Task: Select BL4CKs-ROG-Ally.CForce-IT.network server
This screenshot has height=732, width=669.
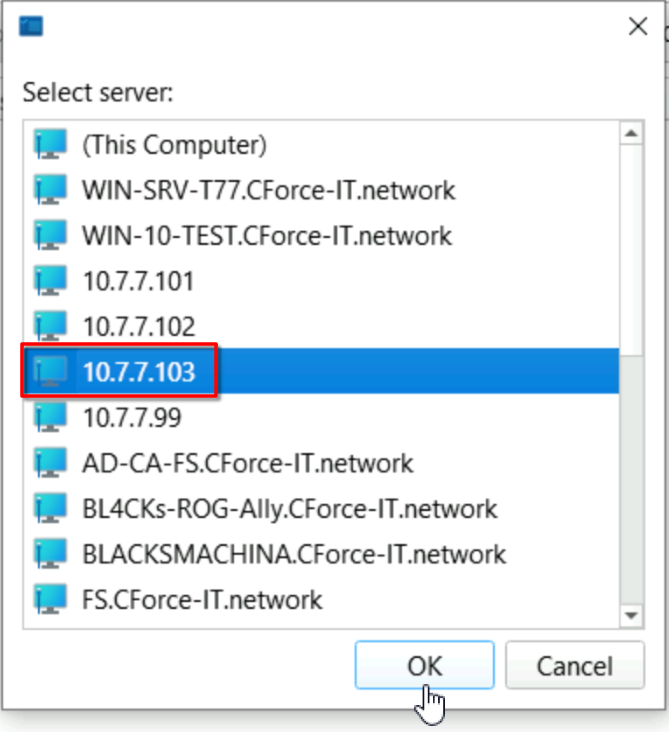Action: pos(321,508)
